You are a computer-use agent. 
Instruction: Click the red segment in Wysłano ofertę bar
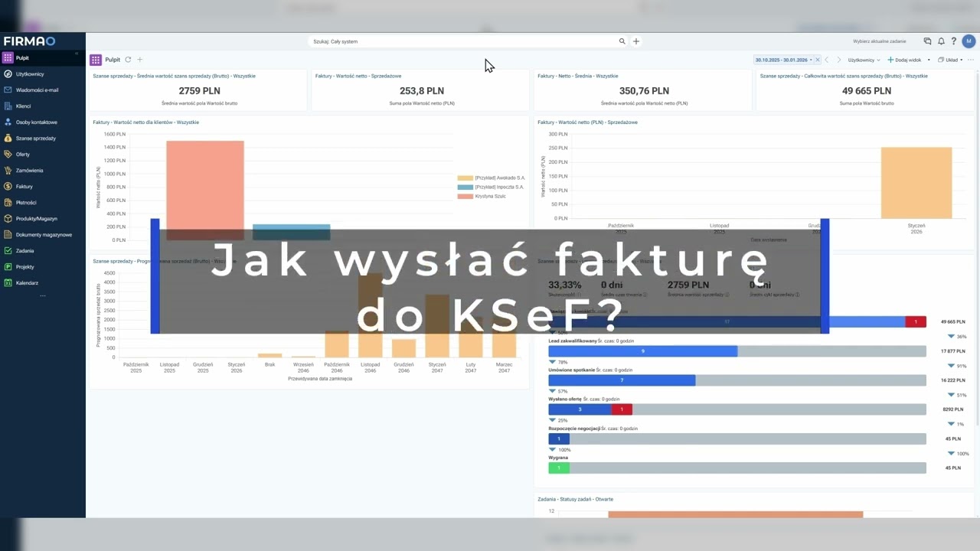pyautogui.click(x=622, y=409)
